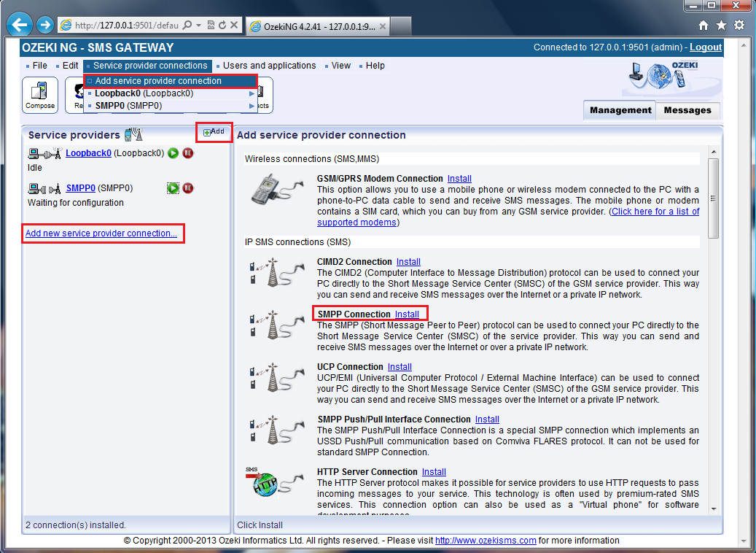Click the Refresh icon in address bar
The image size is (756, 553).
[222, 25]
